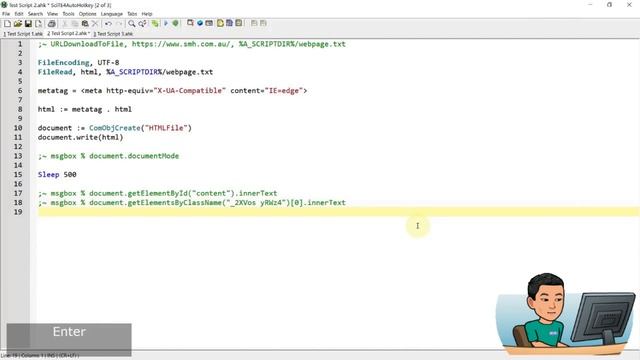Click the green debug icon
640x360 pixels.
point(176,24)
